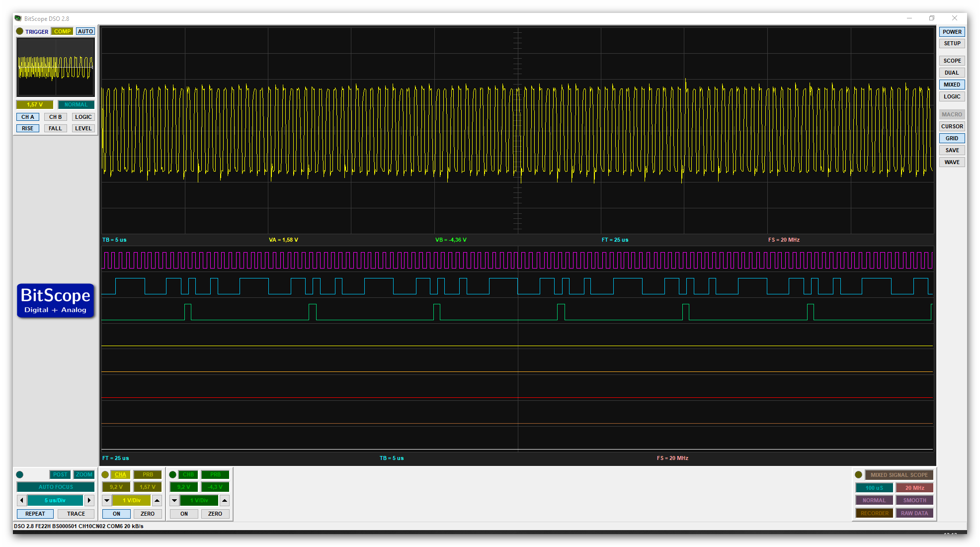Click channel B -4,3 V offset value

[x=215, y=487]
